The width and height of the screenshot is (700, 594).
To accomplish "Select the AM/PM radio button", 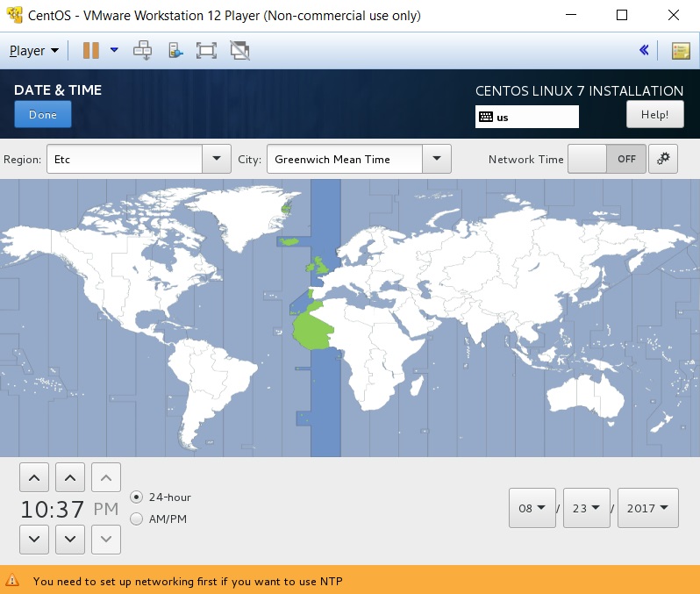I will pyautogui.click(x=136, y=519).
